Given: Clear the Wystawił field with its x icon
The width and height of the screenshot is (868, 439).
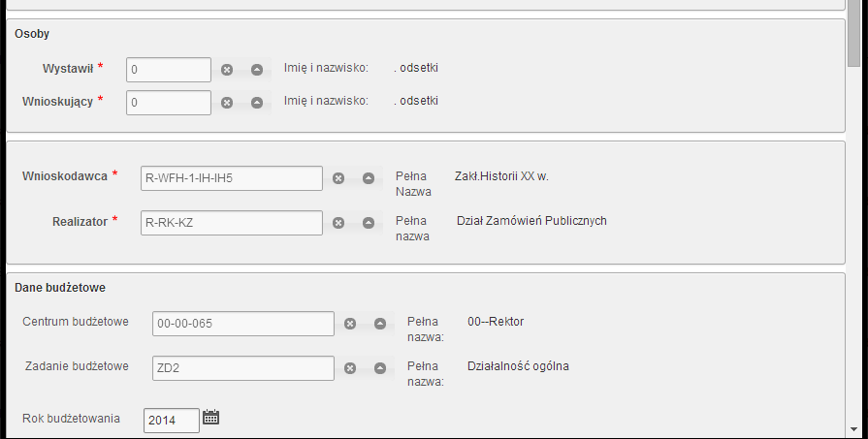Looking at the screenshot, I should [x=227, y=70].
